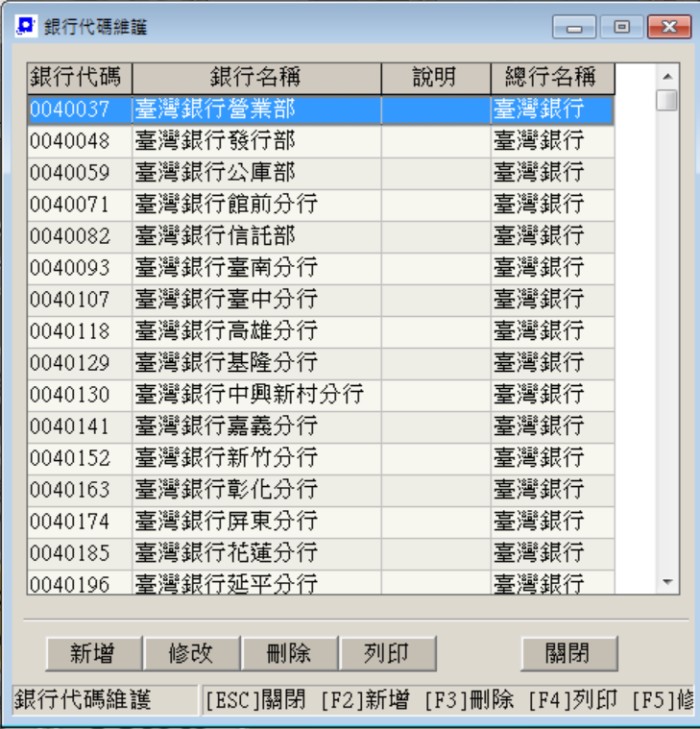Select bank code 0040107
This screenshot has width=700, height=729.
(x=79, y=300)
